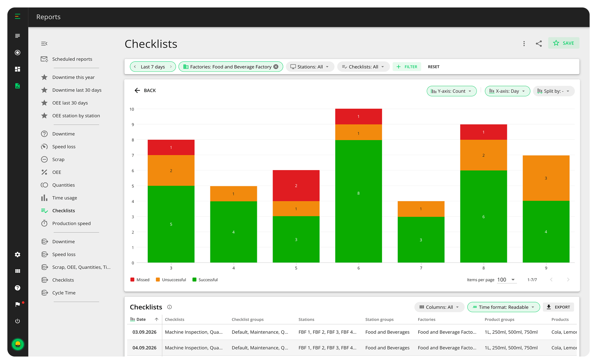
Task: Click the SAVE button
Action: (563, 43)
